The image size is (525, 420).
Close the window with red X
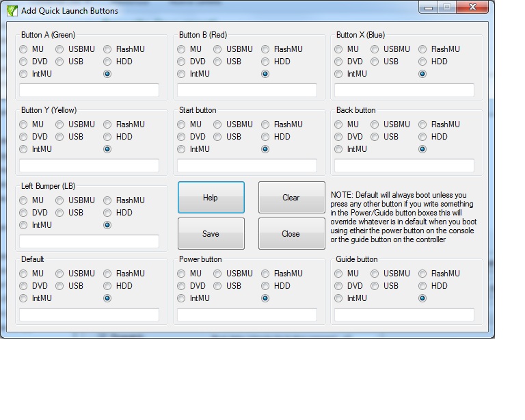pyautogui.click(x=472, y=8)
